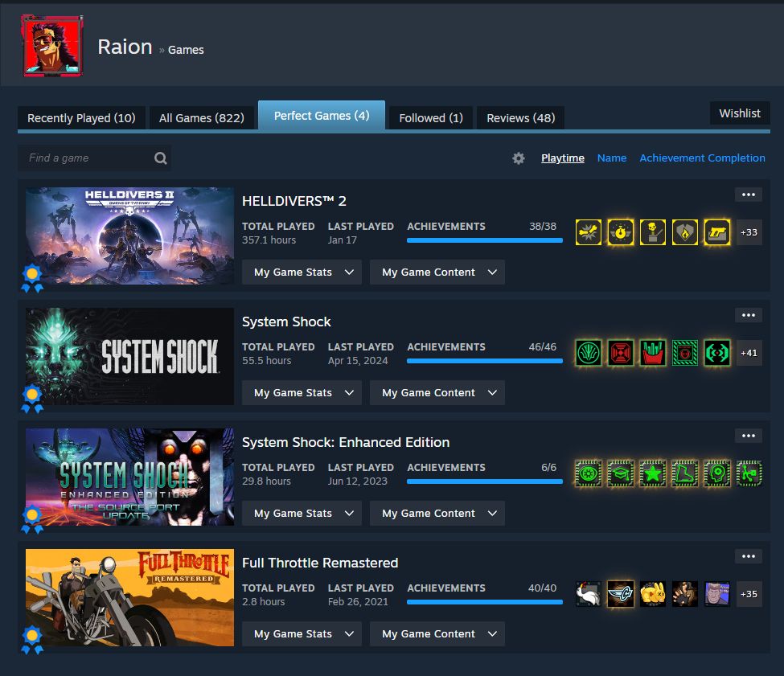View System Shock striped-frame achievement icon

[684, 353]
